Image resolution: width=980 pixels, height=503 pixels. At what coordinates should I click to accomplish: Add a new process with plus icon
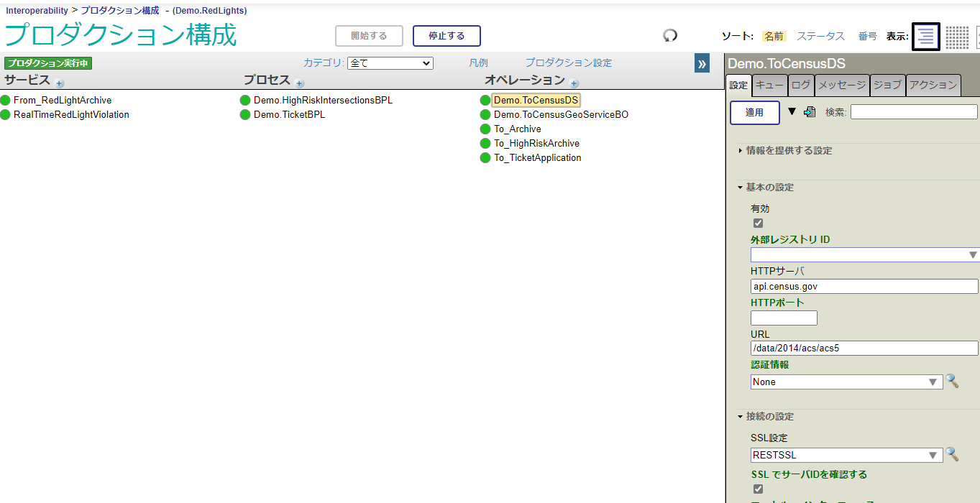click(x=300, y=83)
